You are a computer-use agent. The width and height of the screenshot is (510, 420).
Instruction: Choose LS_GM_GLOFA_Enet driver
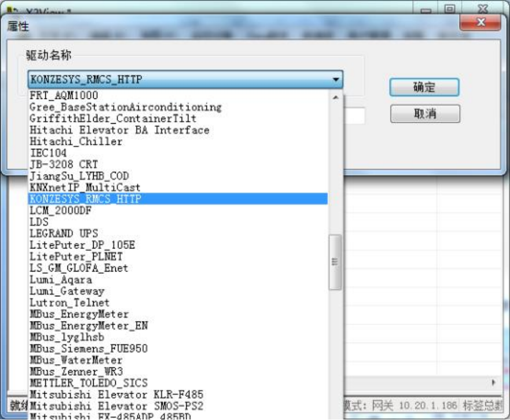[x=177, y=268]
